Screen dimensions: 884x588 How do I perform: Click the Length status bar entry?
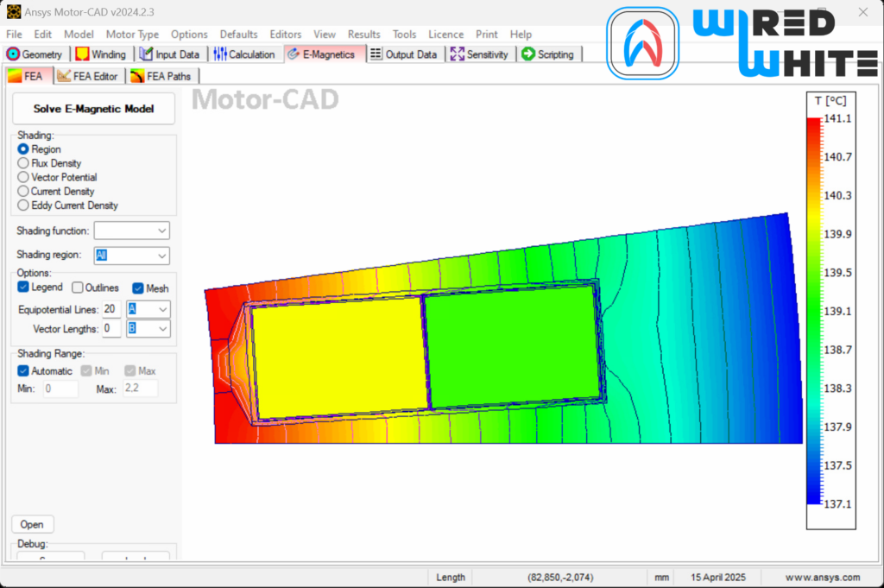451,578
